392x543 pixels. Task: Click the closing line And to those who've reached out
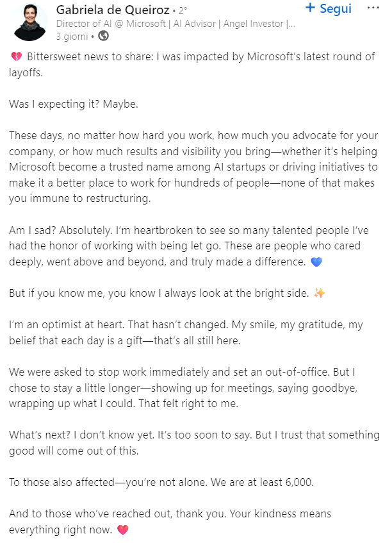pos(170,522)
